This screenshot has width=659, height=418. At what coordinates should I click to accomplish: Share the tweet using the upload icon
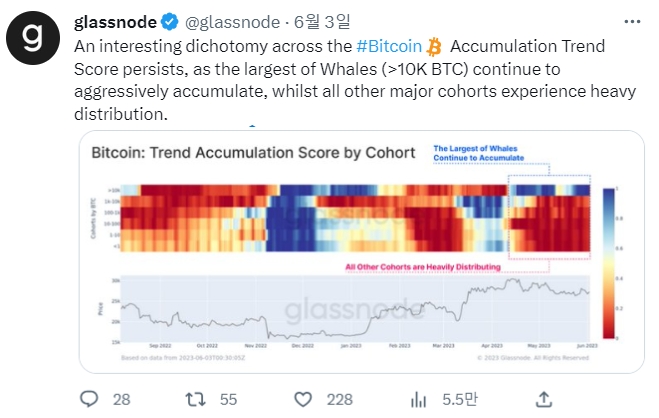pyautogui.click(x=543, y=399)
